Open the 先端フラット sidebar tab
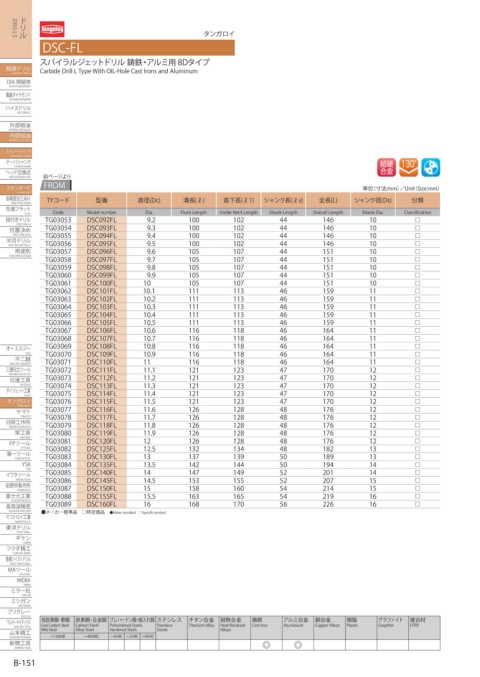Image resolution: width=480 pixels, height=677 pixels. click(16, 210)
